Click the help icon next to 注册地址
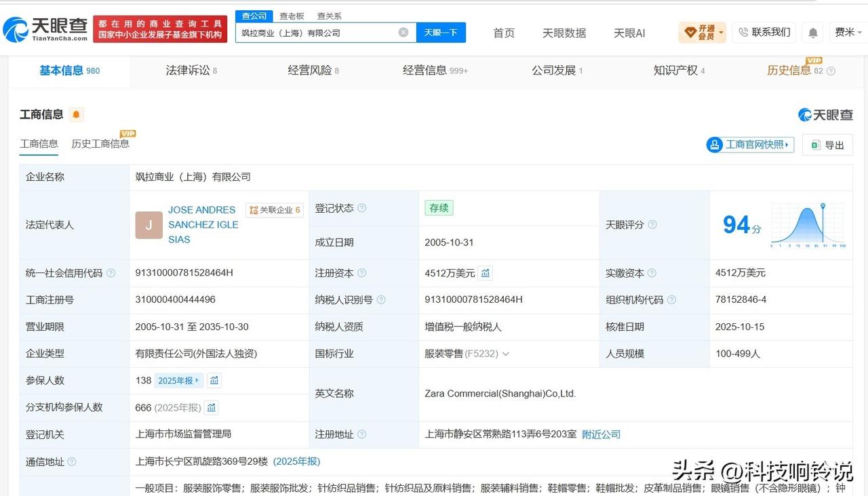This screenshot has width=868, height=496. coord(362,434)
